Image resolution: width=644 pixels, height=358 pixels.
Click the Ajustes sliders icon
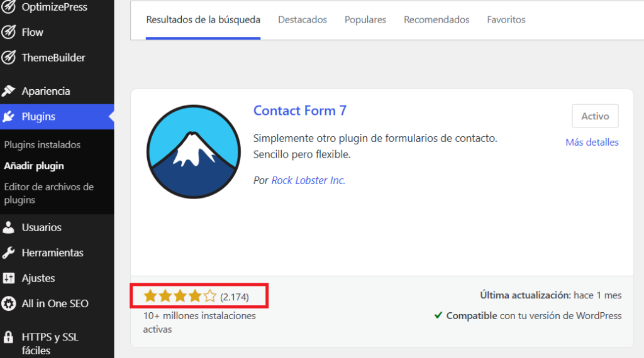click(8, 278)
